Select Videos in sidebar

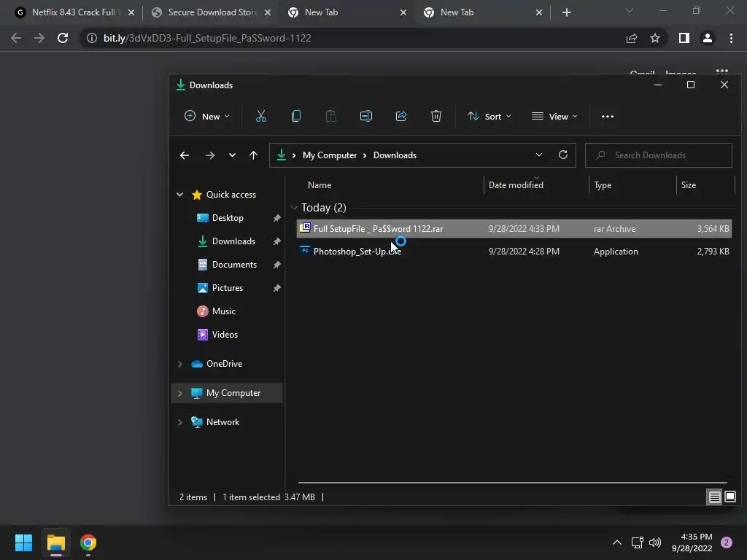click(x=225, y=334)
